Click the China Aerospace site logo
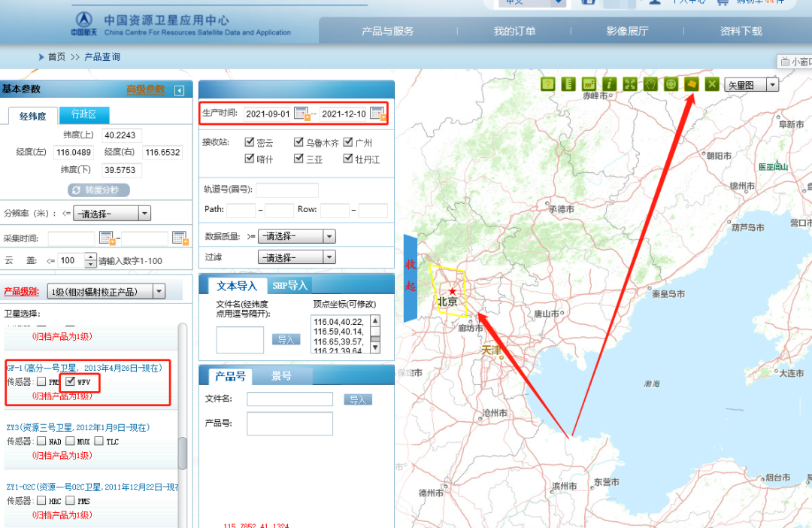Viewport: 812px width, 528px height. tap(84, 24)
